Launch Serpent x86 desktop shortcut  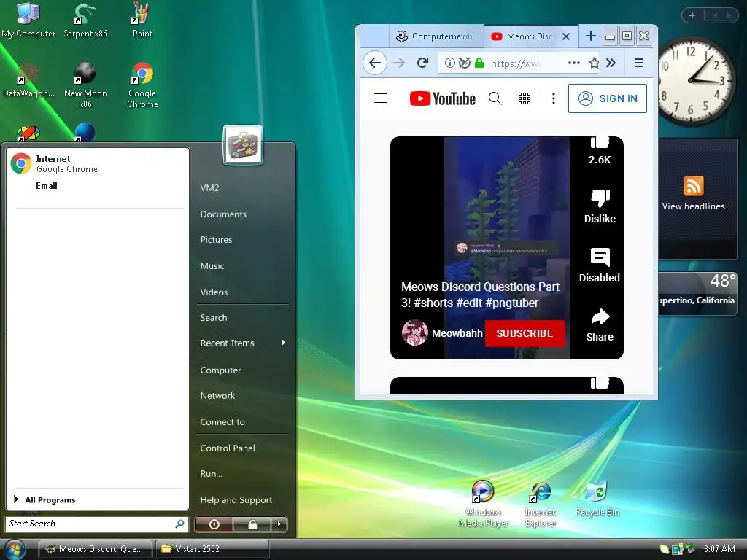85,20
